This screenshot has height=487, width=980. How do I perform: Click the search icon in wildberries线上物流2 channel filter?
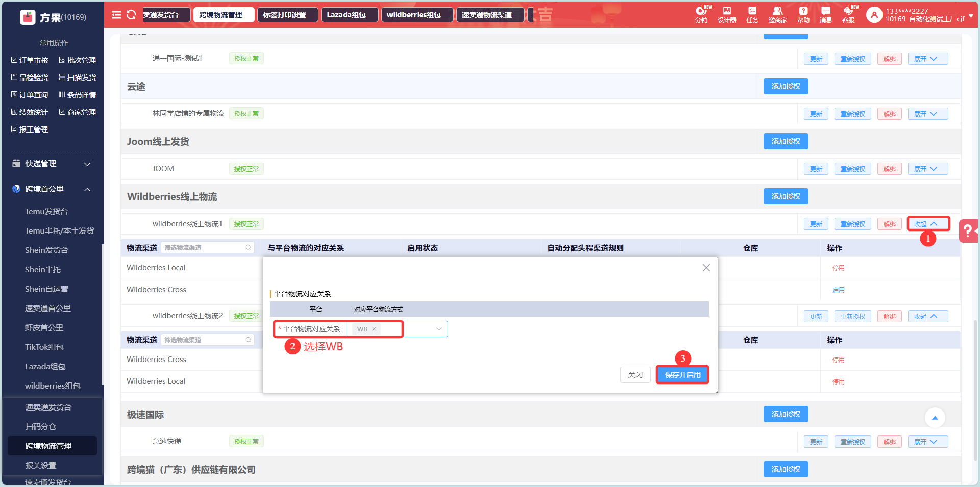coord(248,340)
